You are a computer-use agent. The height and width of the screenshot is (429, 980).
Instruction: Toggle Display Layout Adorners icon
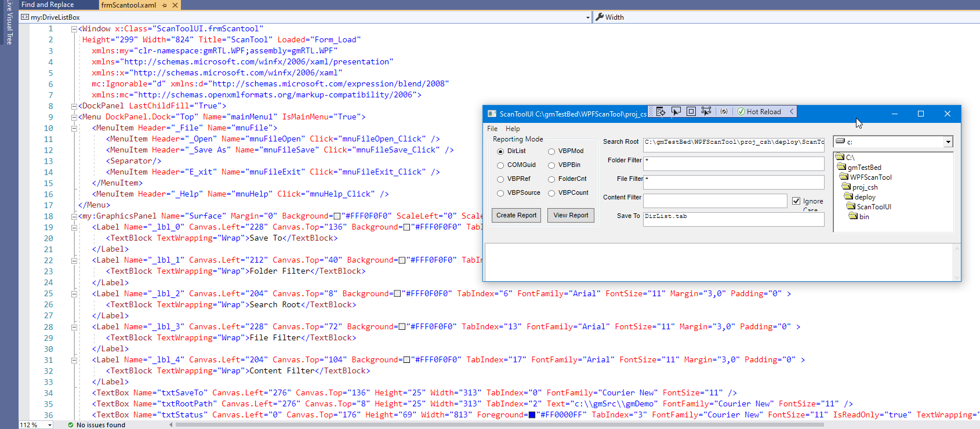click(691, 111)
